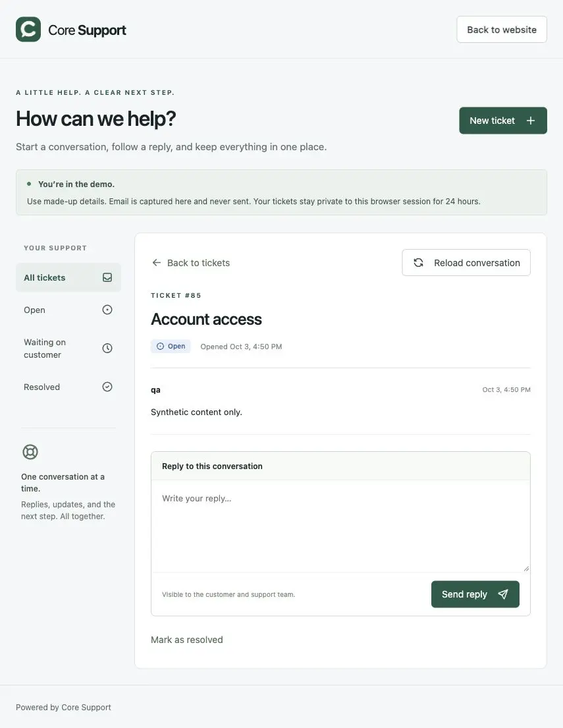Show Resolved tickets
The width and height of the screenshot is (563, 728).
[x=68, y=387]
